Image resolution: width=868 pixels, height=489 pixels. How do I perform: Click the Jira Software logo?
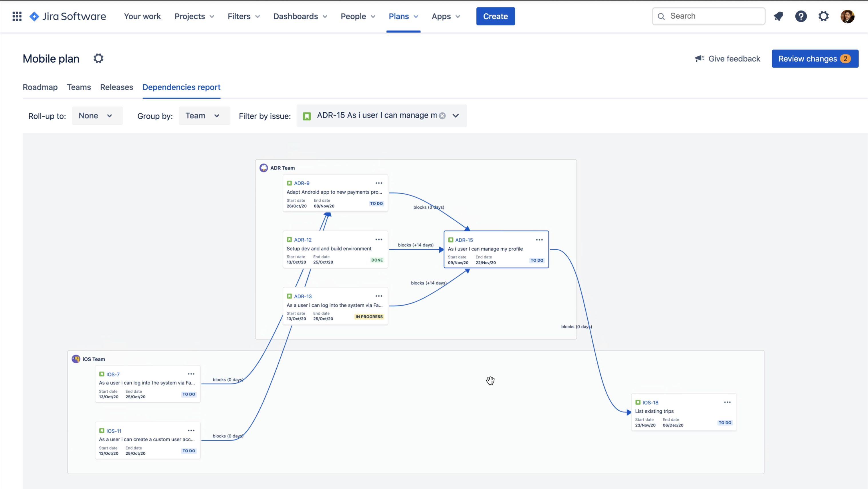(68, 16)
